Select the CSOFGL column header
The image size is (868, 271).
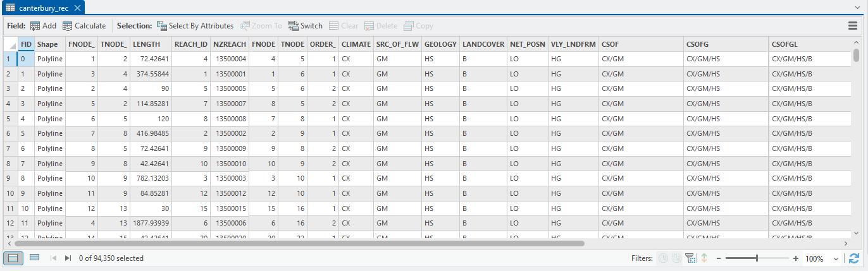(810, 44)
